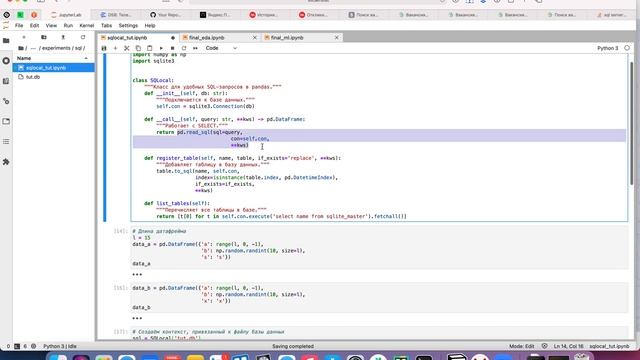Screen dimensions: 640x360
Task: Refresh the file list
Action: (83, 37)
